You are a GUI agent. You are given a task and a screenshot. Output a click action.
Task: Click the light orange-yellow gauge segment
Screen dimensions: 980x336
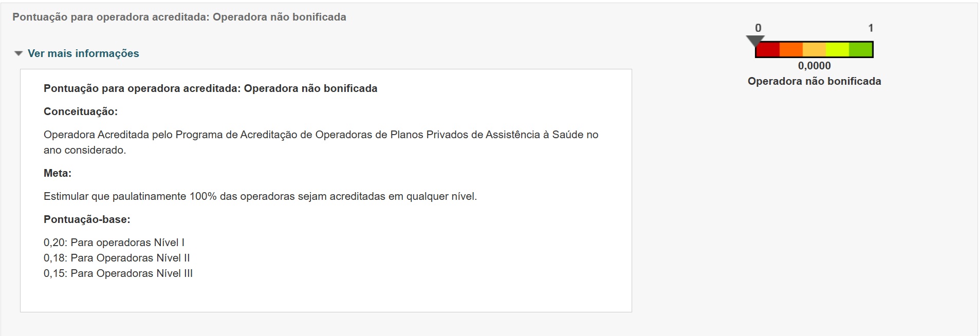point(814,50)
